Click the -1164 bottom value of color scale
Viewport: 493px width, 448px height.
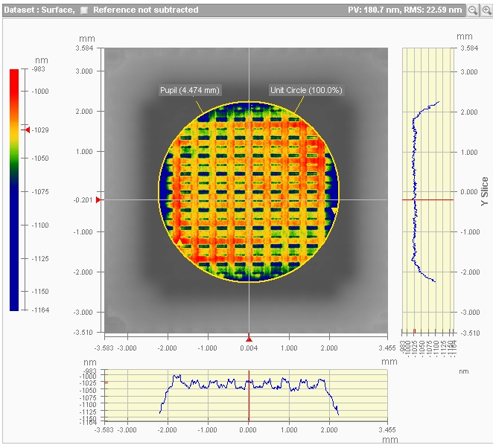point(40,310)
